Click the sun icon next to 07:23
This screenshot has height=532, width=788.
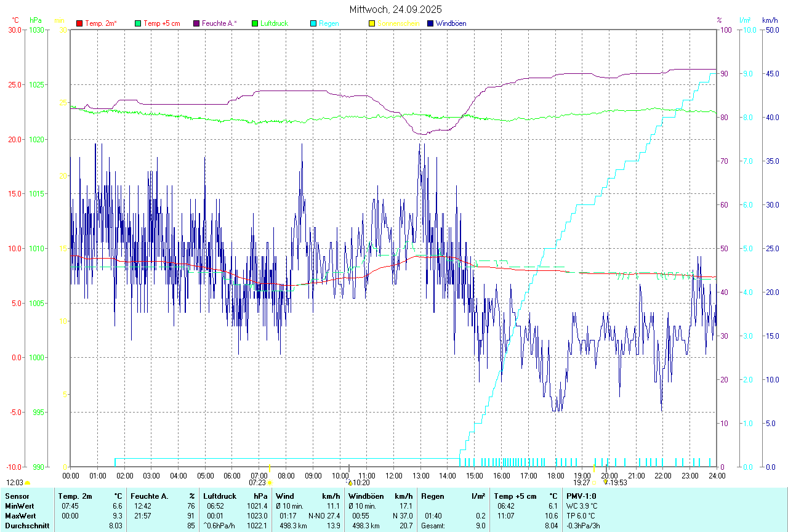(x=270, y=483)
